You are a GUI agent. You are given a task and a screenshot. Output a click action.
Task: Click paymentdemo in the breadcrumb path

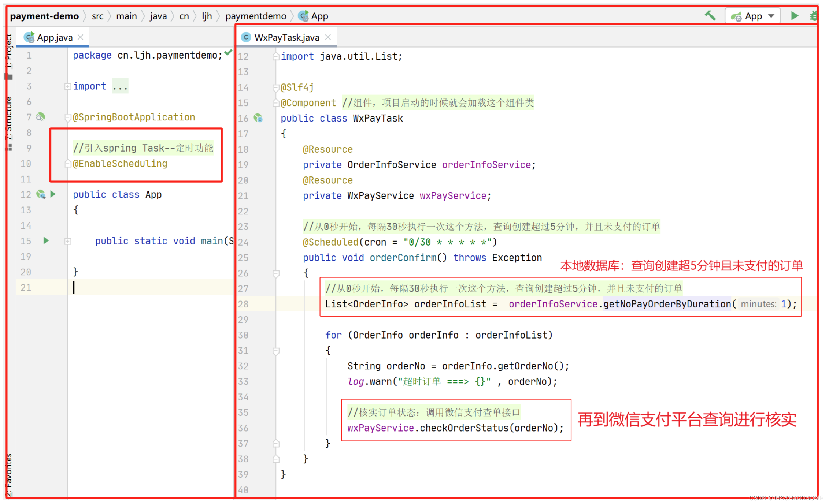pyautogui.click(x=255, y=16)
